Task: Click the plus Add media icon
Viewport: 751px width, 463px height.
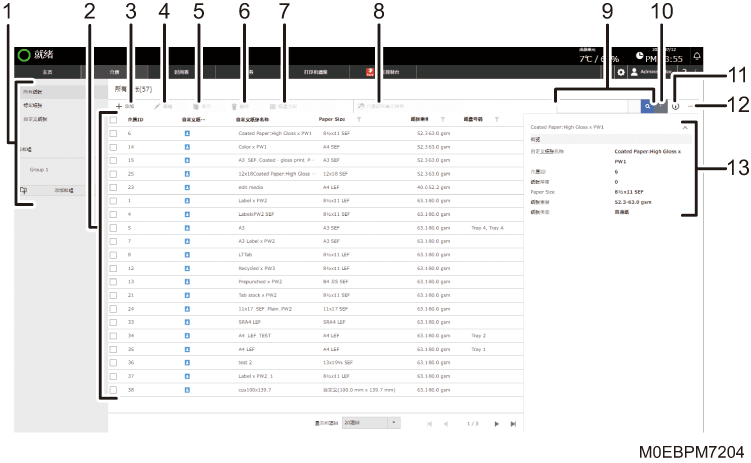Action: [119, 106]
